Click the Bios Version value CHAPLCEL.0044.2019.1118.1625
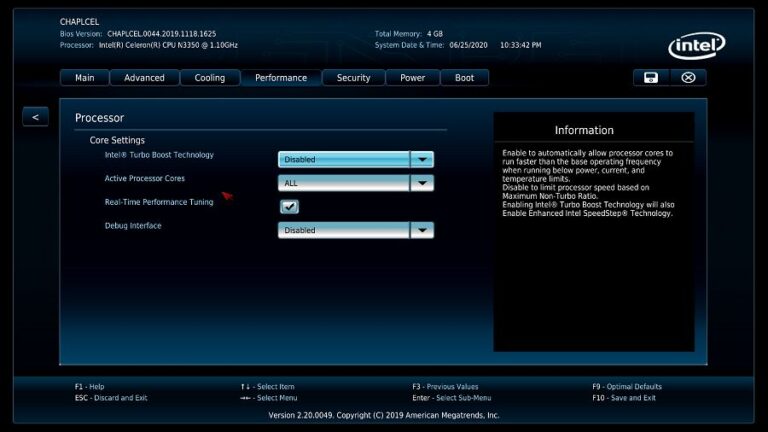The width and height of the screenshot is (768, 432). (162, 34)
